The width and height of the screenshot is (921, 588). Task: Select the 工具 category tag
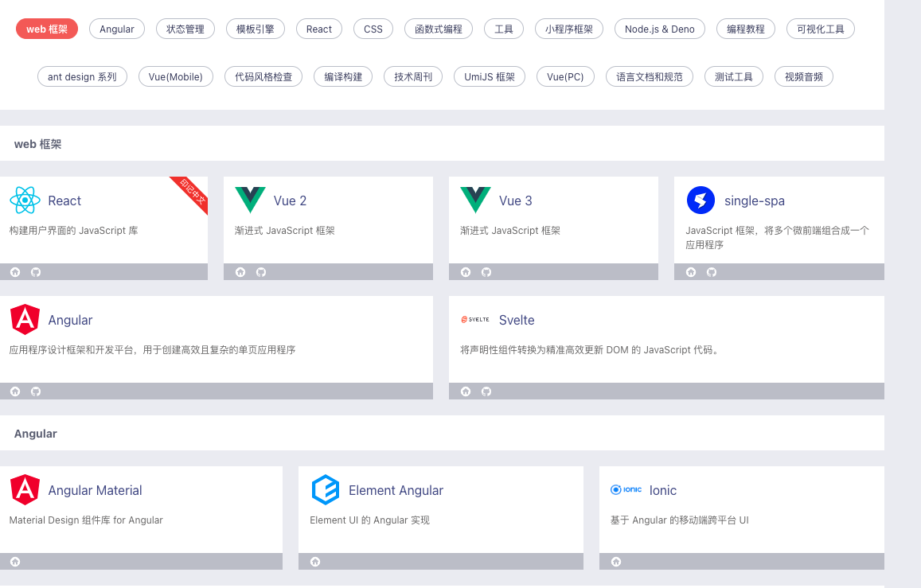(504, 29)
